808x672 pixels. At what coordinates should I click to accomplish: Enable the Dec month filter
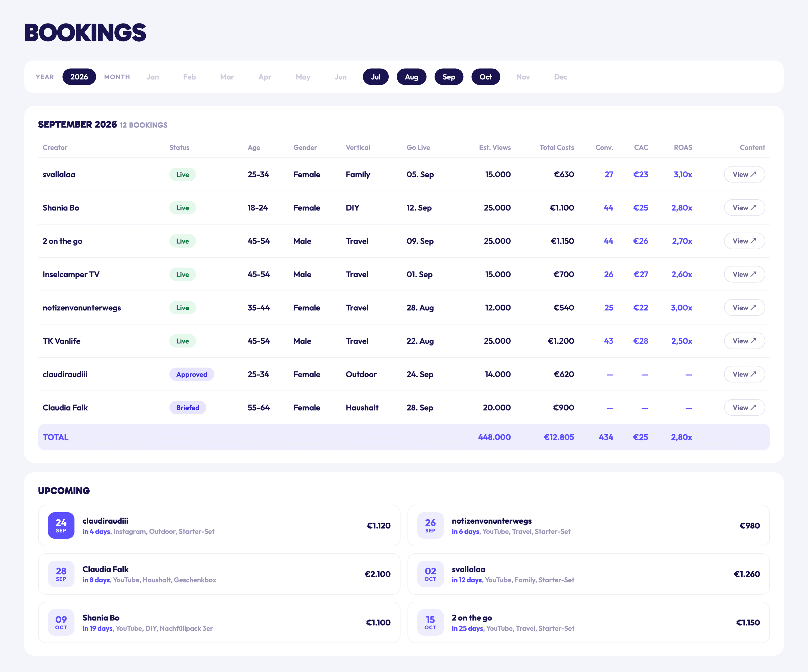pos(561,77)
